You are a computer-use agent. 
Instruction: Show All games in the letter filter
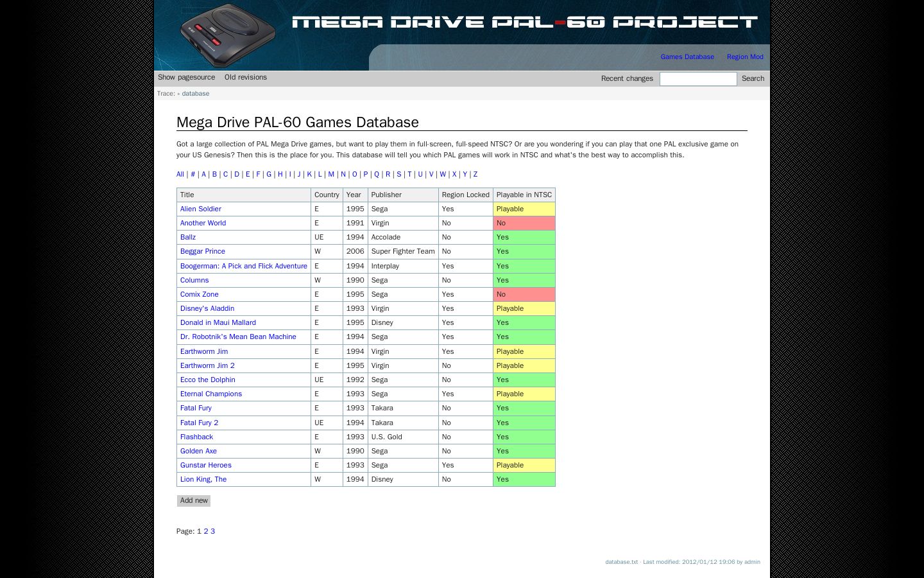180,175
